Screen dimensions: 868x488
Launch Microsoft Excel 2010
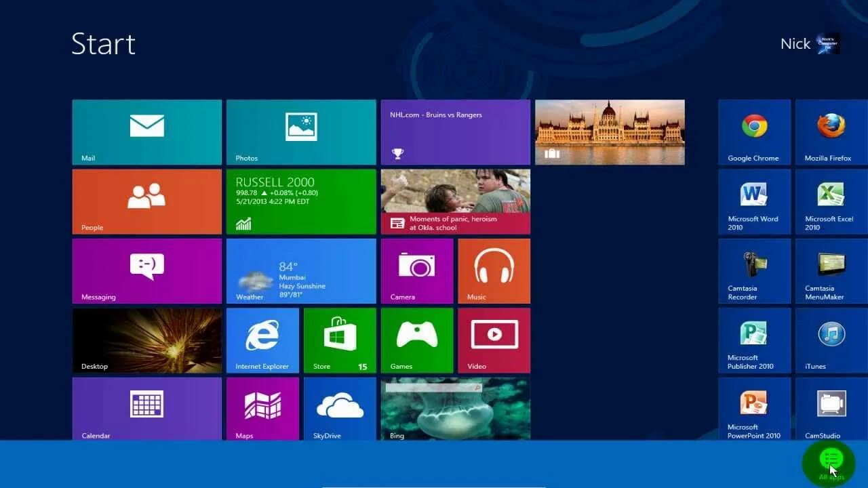tap(831, 201)
